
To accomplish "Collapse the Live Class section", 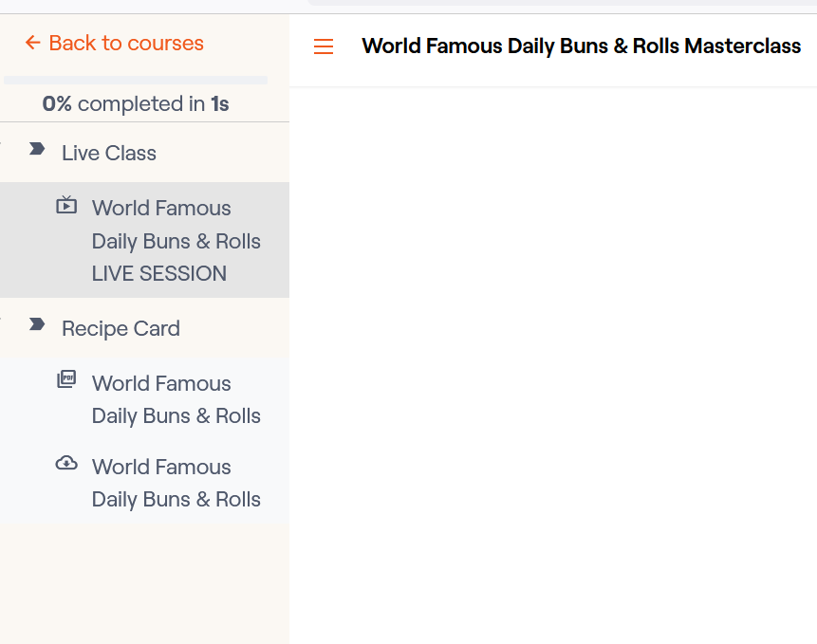I will (108, 153).
